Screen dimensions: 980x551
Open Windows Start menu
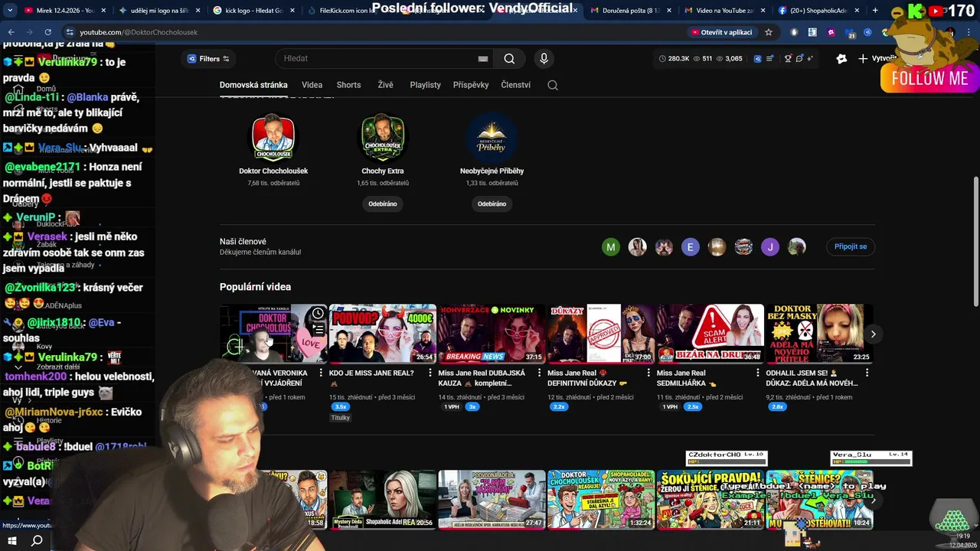point(11,541)
